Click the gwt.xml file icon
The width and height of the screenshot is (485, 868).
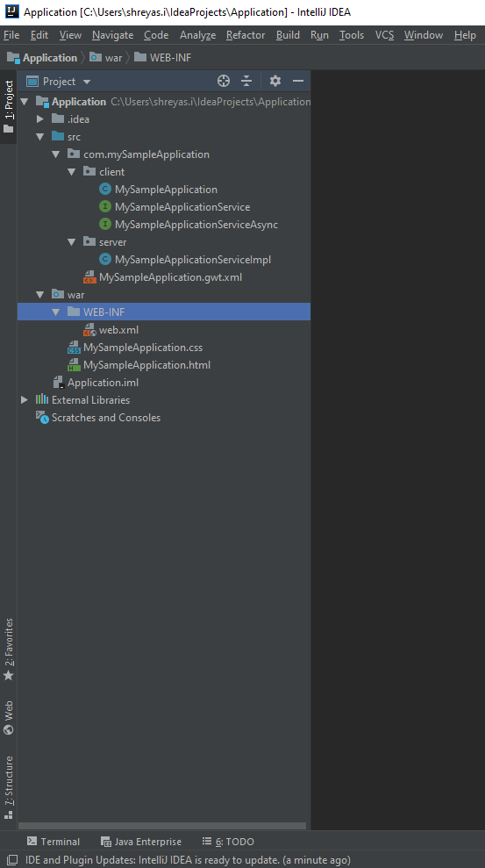[89, 277]
